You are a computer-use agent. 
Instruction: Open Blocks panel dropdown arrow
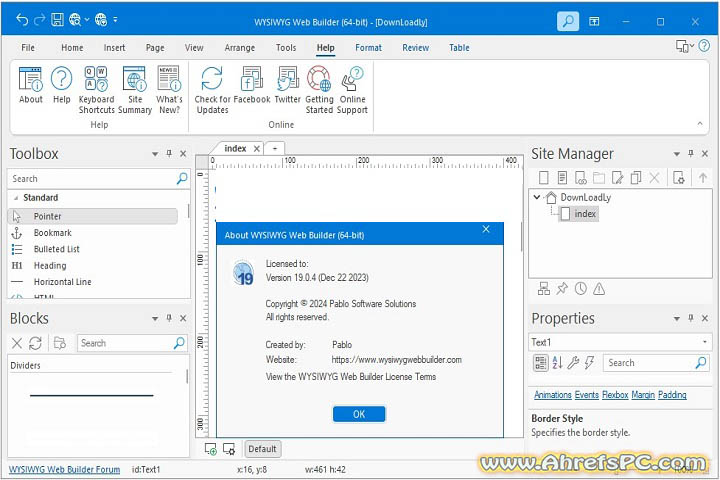(155, 318)
